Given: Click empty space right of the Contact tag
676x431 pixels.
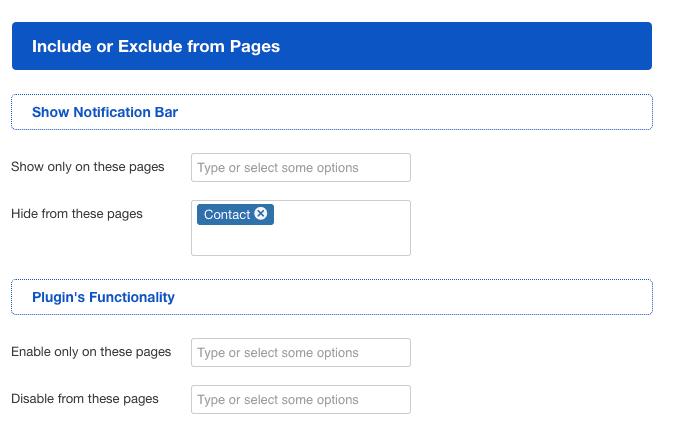Looking at the screenshot, I should [340, 215].
